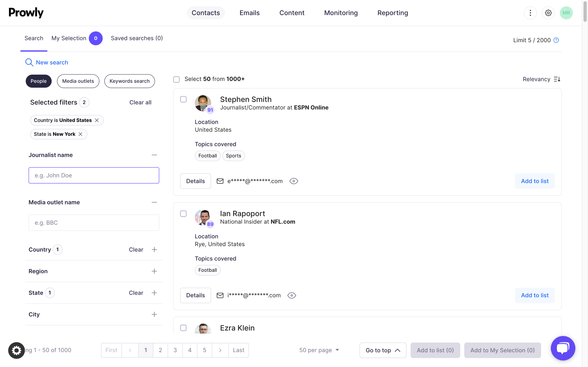Screen dimensions: 588x367
Task: Check the Select 50 from 1000+ checkbox
Action: (176, 79)
